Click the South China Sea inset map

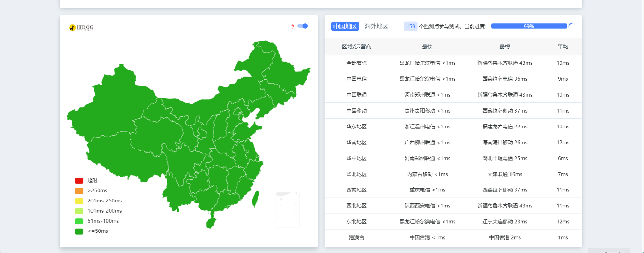click(x=287, y=209)
